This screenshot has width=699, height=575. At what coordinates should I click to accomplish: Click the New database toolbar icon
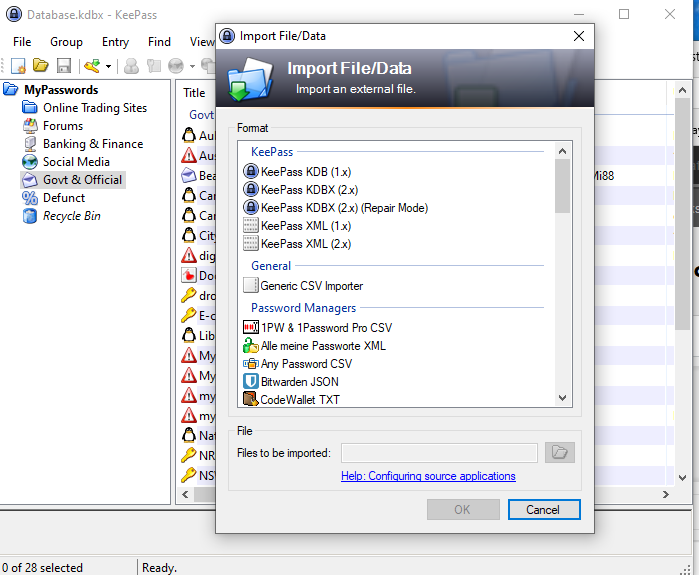tap(18, 66)
